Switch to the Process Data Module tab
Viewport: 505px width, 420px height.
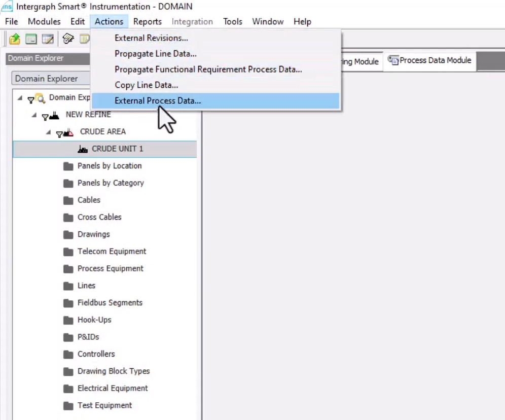[430, 60]
